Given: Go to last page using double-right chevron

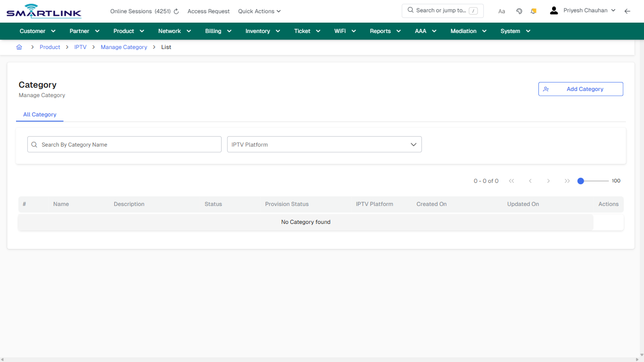Looking at the screenshot, I should [x=567, y=181].
